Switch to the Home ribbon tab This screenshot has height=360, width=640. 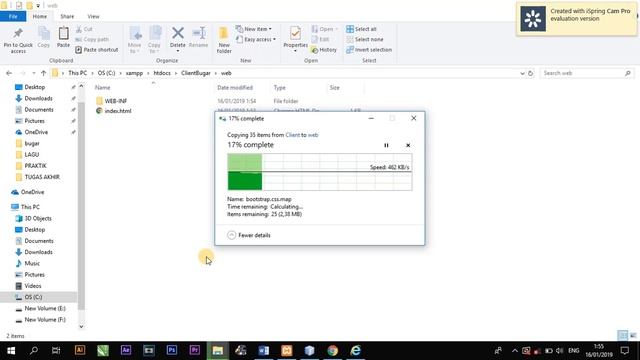coord(40,16)
